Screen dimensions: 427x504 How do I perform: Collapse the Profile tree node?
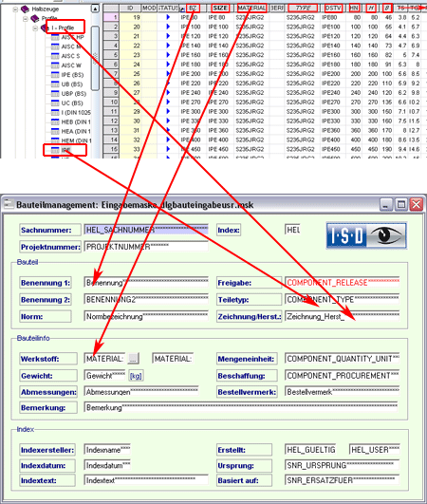[x=26, y=19]
